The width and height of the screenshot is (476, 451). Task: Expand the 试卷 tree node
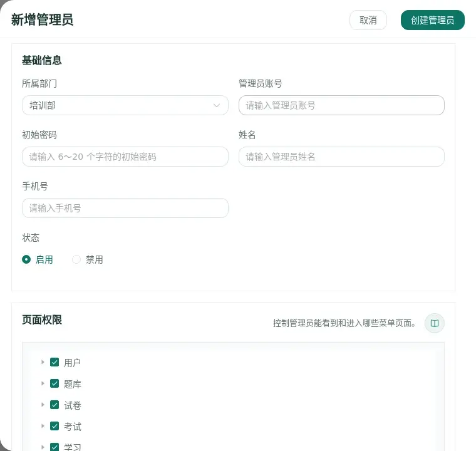43,405
